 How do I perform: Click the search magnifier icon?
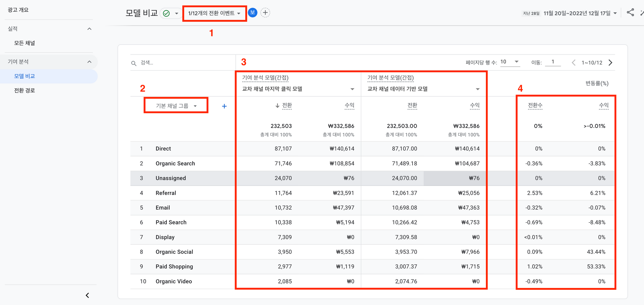click(x=134, y=63)
